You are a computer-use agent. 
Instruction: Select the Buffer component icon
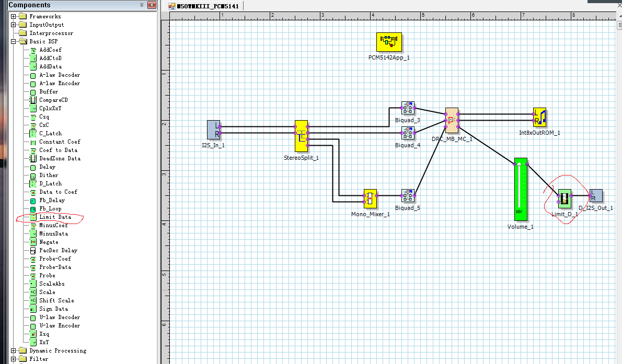(33, 92)
